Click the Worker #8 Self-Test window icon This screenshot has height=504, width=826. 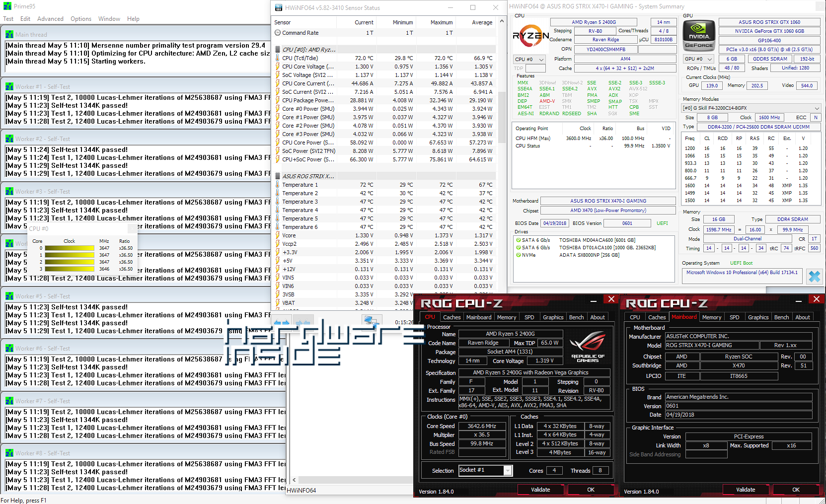coord(9,453)
